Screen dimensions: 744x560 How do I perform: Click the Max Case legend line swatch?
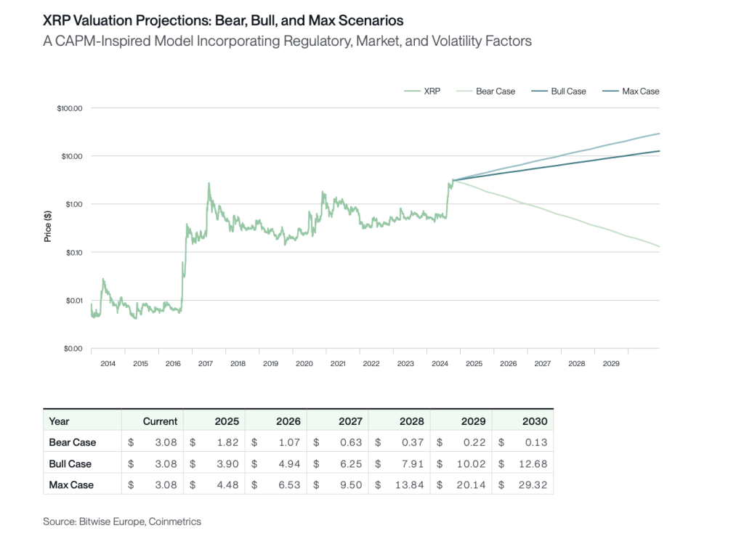[610, 92]
